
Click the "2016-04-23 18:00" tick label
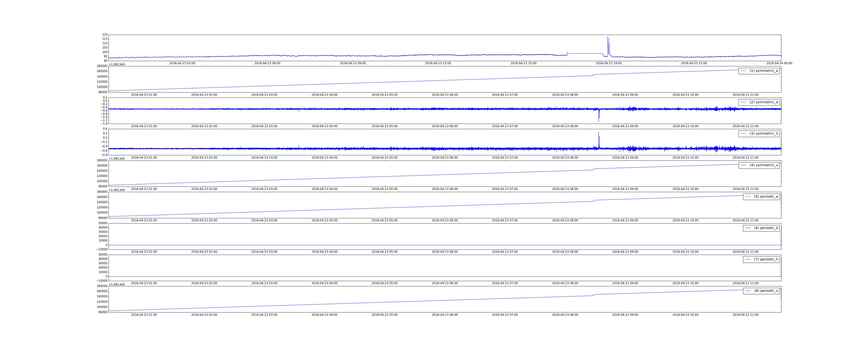pyautogui.click(x=608, y=63)
